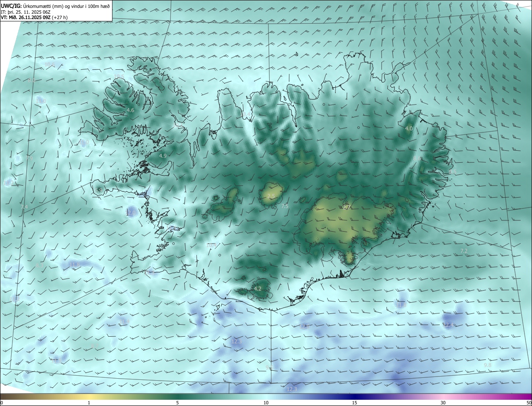
Task: Click the navy blue scale segment at 15
Action: click(355, 396)
